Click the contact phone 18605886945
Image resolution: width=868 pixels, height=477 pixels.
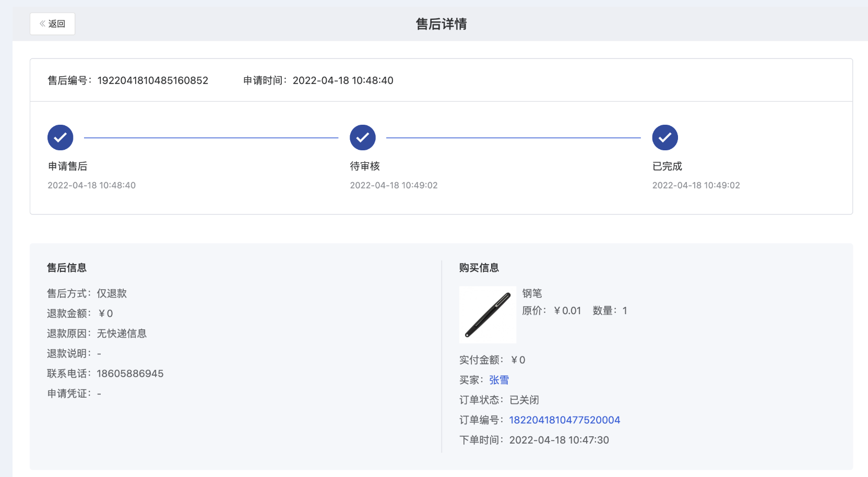coord(130,374)
